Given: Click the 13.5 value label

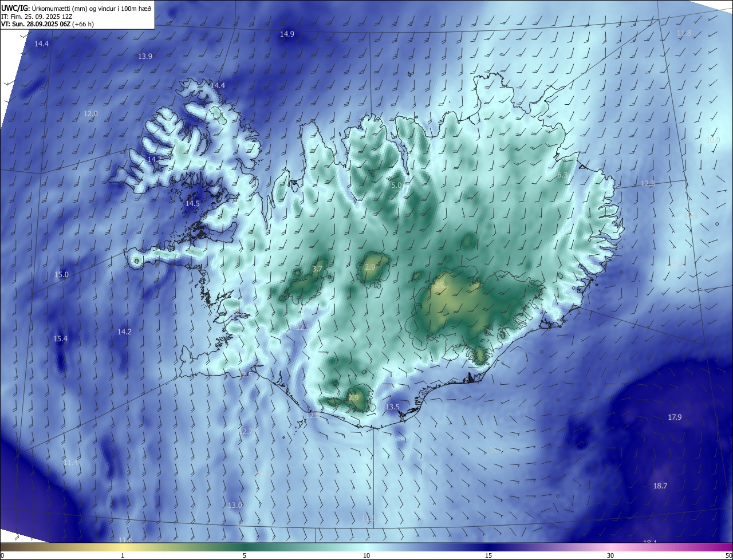Looking at the screenshot, I should pos(392,407).
